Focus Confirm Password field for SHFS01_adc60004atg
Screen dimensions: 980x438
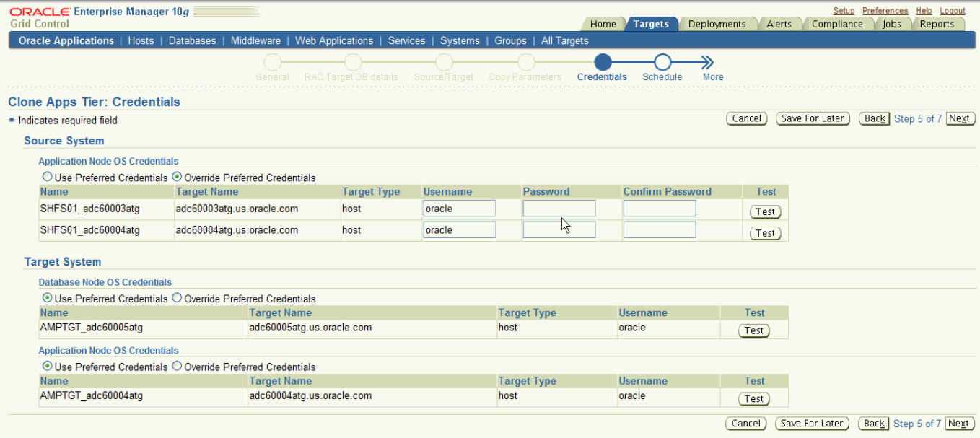pos(660,230)
